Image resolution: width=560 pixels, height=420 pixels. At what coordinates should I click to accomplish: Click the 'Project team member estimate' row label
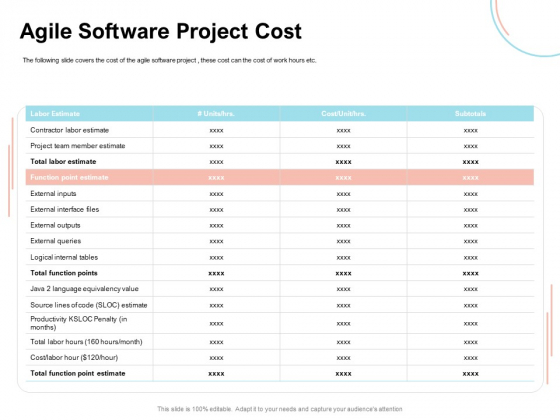pos(78,146)
